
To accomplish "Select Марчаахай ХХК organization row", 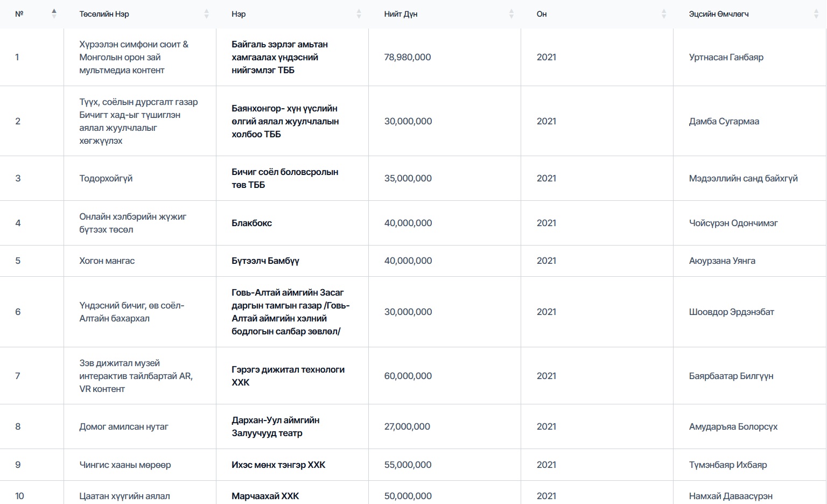I will pyautogui.click(x=265, y=496).
